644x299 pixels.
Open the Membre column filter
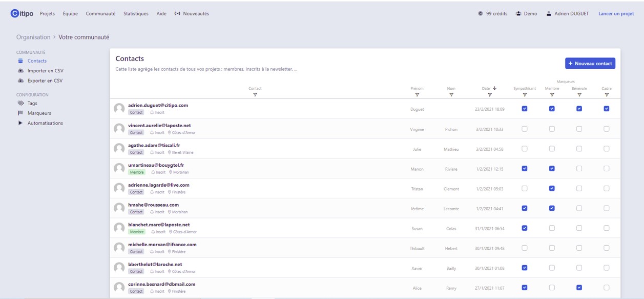552,95
